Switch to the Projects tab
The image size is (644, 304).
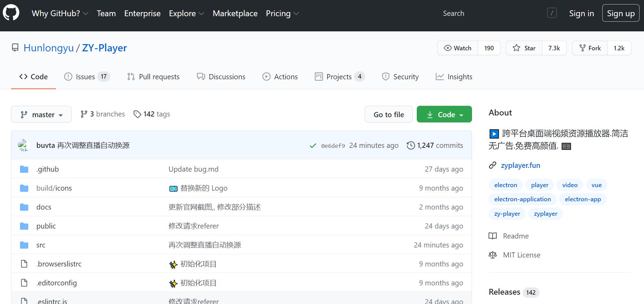click(x=340, y=77)
